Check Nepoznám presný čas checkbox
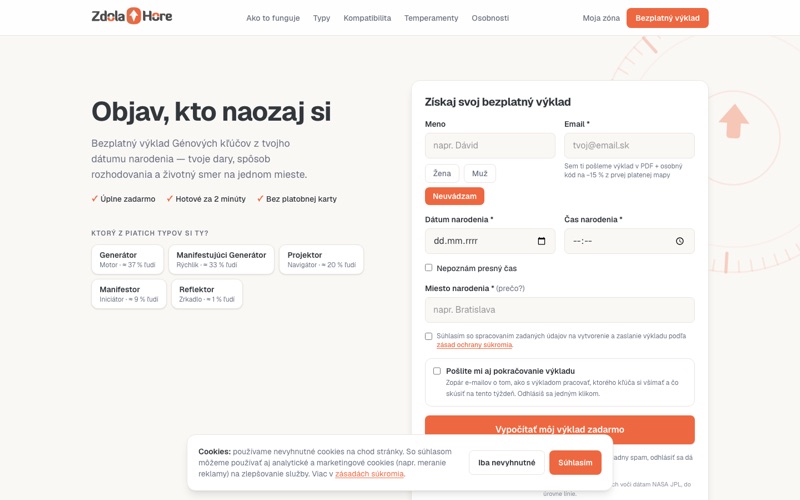The width and height of the screenshot is (800, 500). (x=429, y=267)
